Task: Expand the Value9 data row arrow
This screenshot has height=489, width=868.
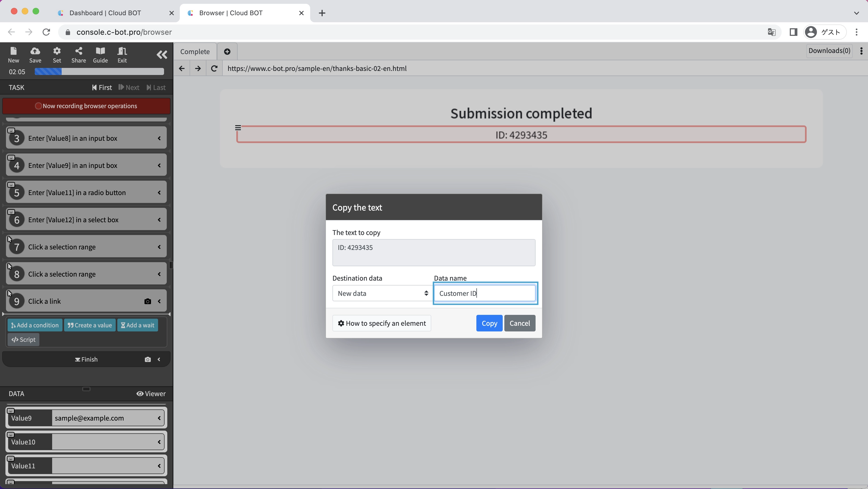Action: [x=159, y=418]
